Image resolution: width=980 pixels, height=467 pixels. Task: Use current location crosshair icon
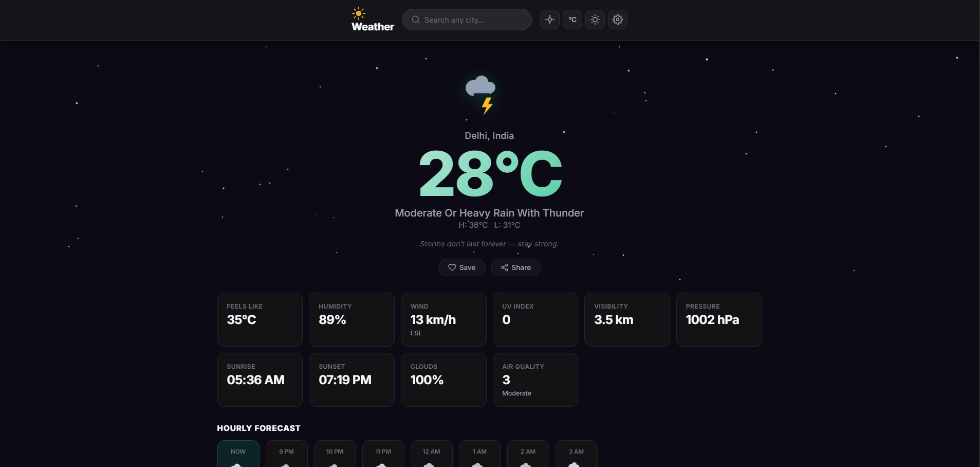tap(550, 20)
